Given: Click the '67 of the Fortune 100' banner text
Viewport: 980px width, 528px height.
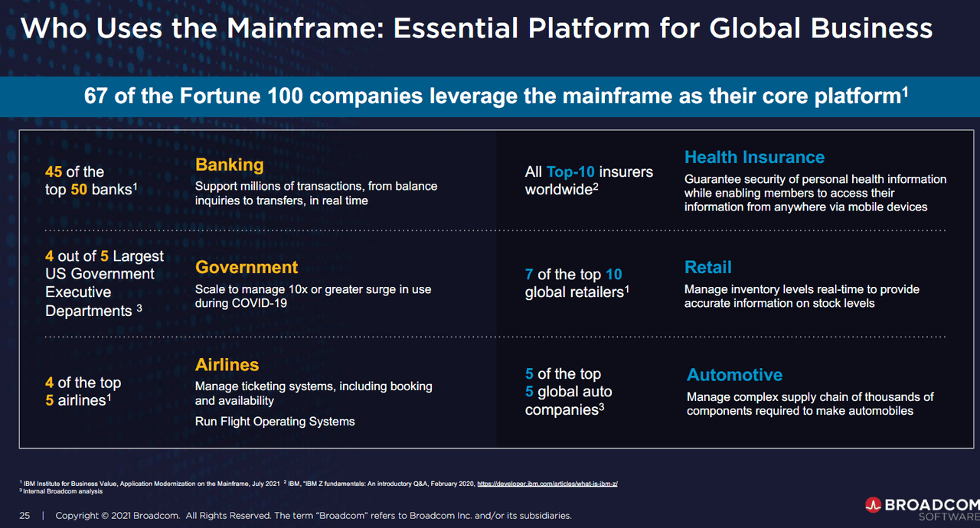Looking at the screenshot, I should [496, 96].
